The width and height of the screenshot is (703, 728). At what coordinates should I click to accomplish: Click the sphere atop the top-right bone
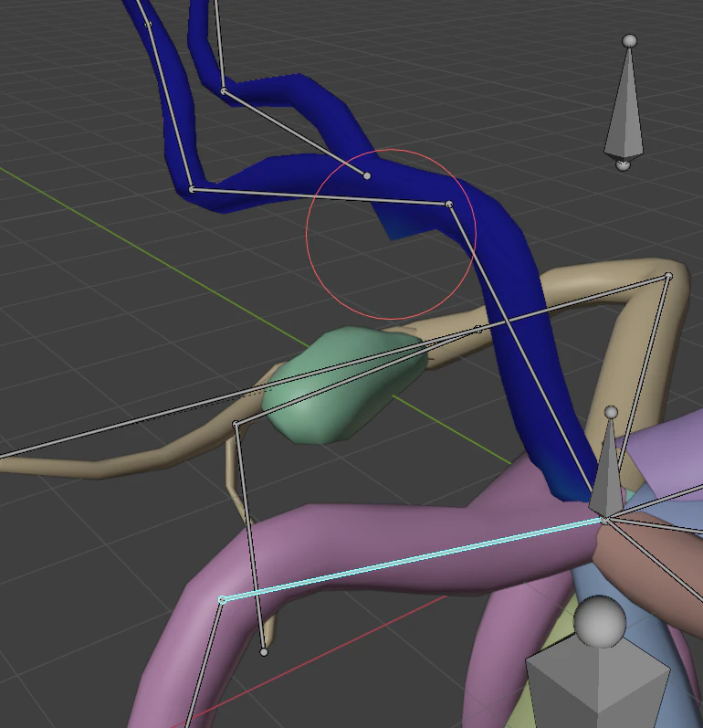[x=629, y=41]
